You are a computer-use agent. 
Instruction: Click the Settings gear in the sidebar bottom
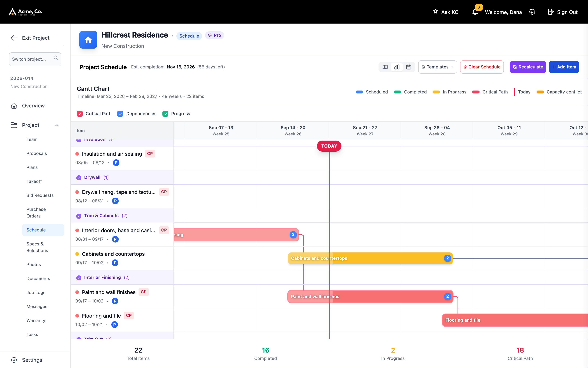(14, 360)
